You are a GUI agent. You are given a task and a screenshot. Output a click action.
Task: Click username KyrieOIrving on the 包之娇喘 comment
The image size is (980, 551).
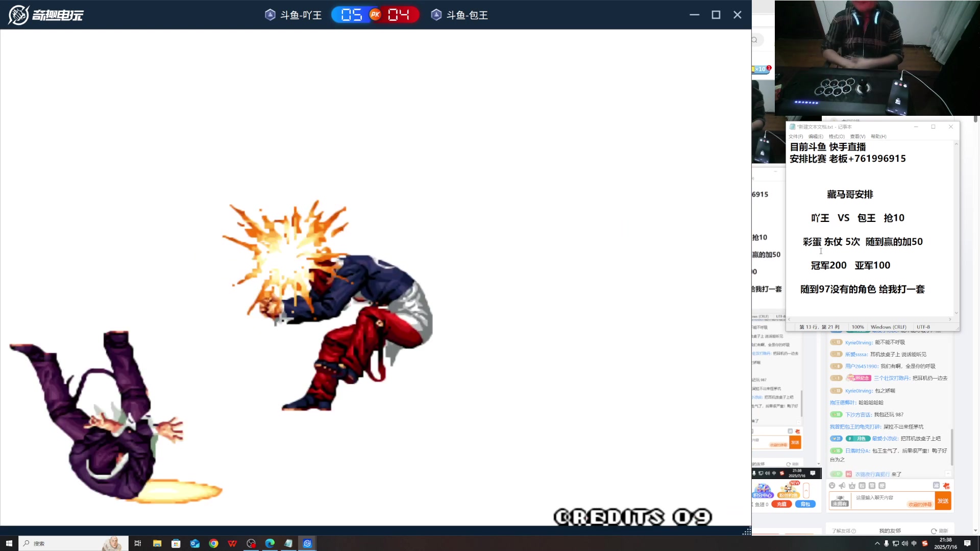point(859,391)
